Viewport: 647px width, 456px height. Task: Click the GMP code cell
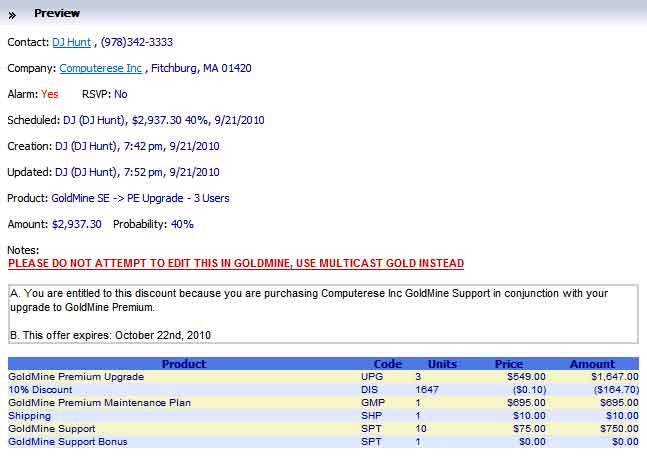pyautogui.click(x=373, y=403)
